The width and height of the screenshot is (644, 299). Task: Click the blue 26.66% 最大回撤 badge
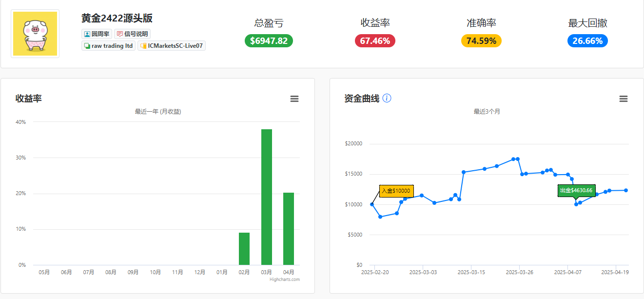pos(587,41)
